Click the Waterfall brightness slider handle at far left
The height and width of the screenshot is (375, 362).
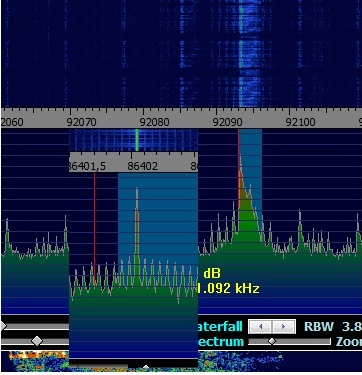(3, 326)
